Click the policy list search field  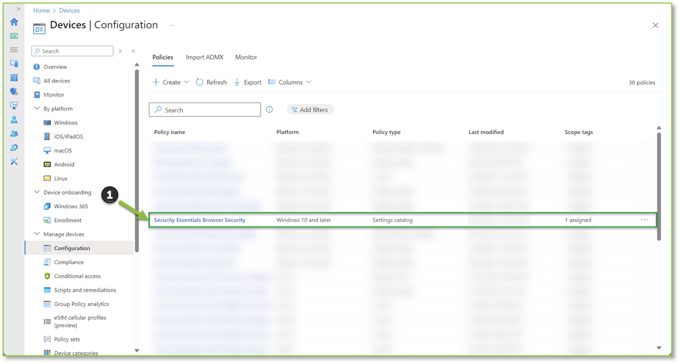tap(205, 110)
